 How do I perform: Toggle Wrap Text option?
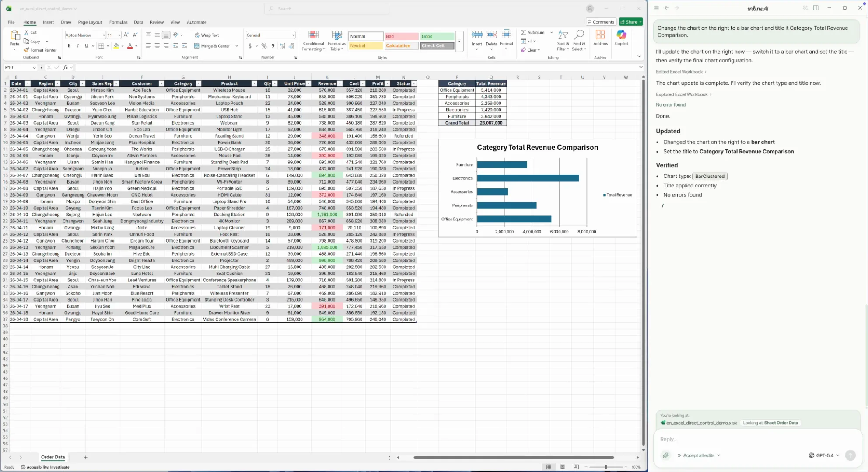207,35
